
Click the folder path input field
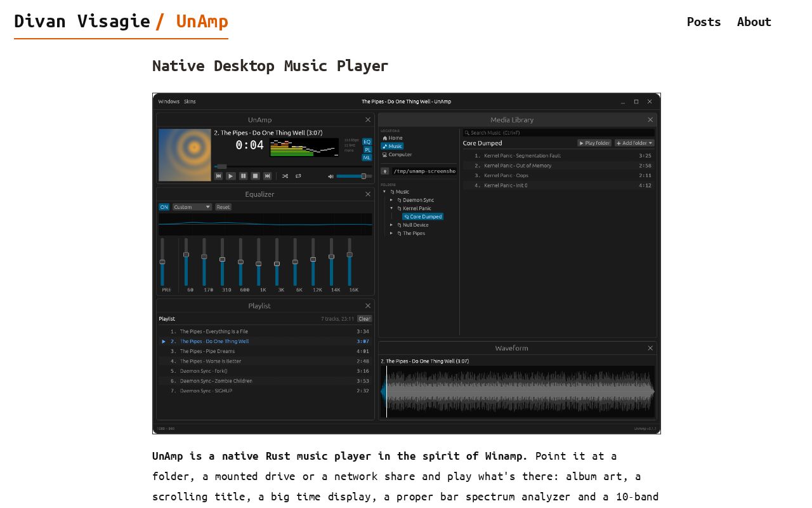[x=424, y=171]
